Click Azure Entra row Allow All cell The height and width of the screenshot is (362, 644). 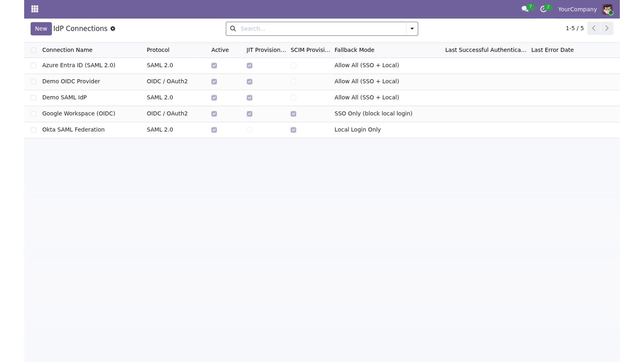pos(367,65)
